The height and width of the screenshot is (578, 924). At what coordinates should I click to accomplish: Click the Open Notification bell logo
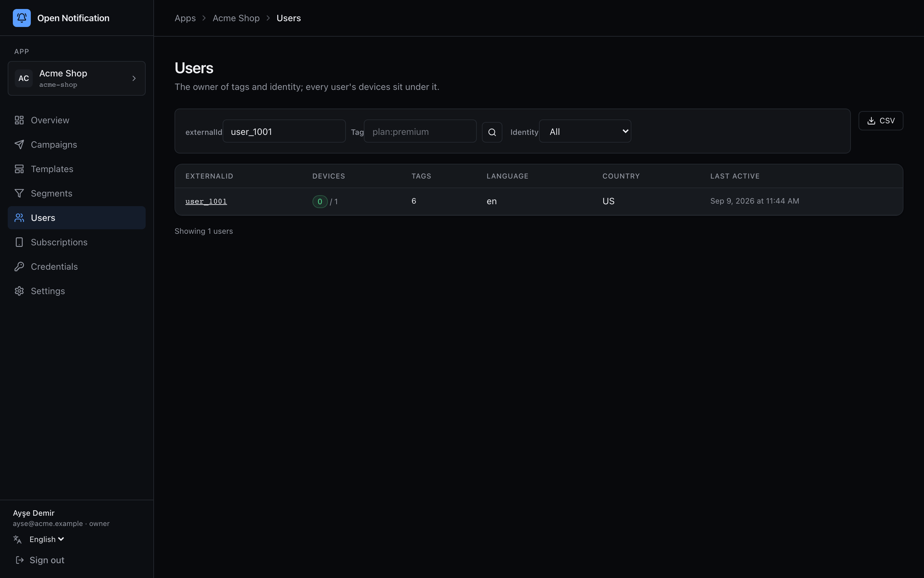(x=22, y=18)
